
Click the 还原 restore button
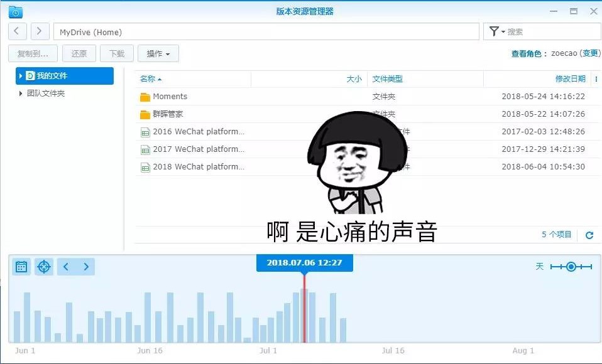tap(79, 54)
